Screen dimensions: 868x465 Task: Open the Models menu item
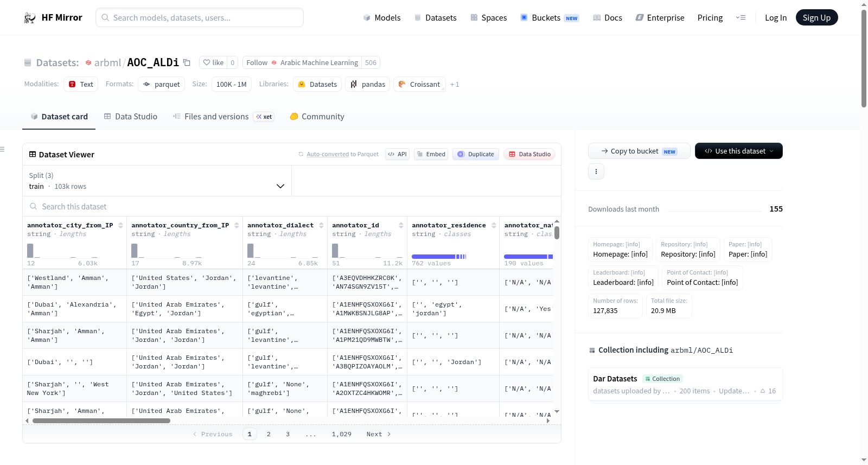[382, 18]
